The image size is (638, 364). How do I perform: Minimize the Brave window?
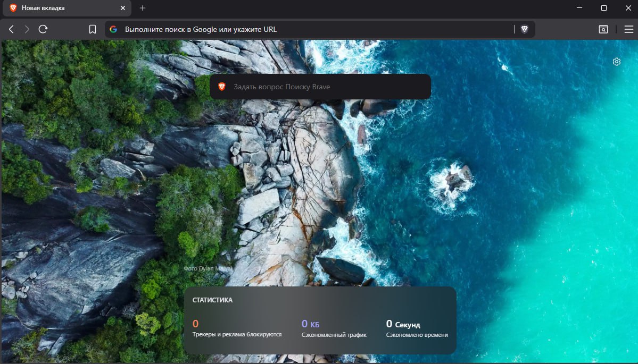[579, 8]
